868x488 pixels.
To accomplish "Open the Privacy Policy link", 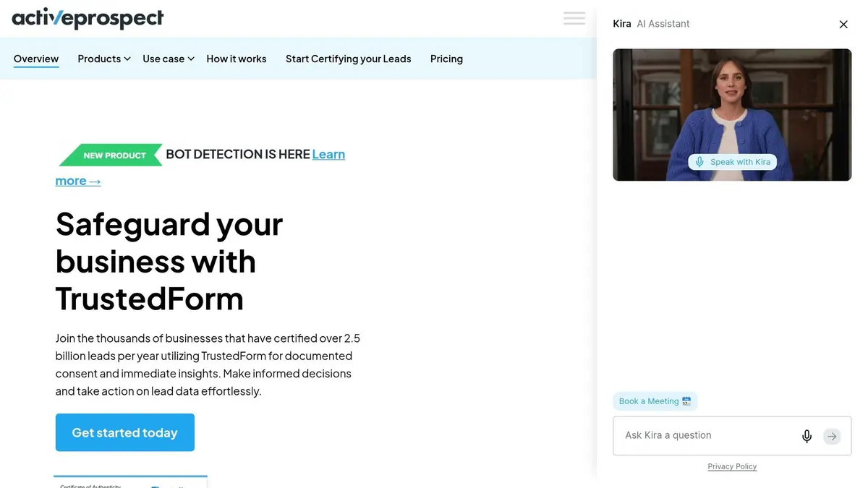I will (732, 466).
